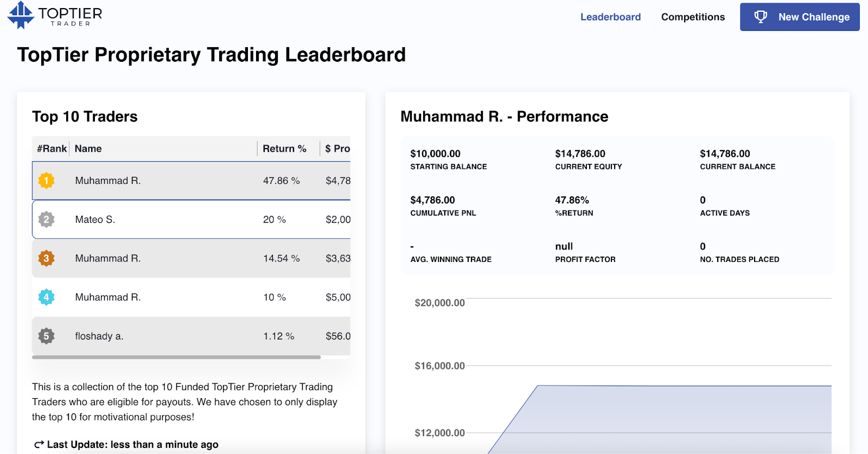
Task: Click the $4,786.00 cumulative PNL value
Action: coord(432,200)
